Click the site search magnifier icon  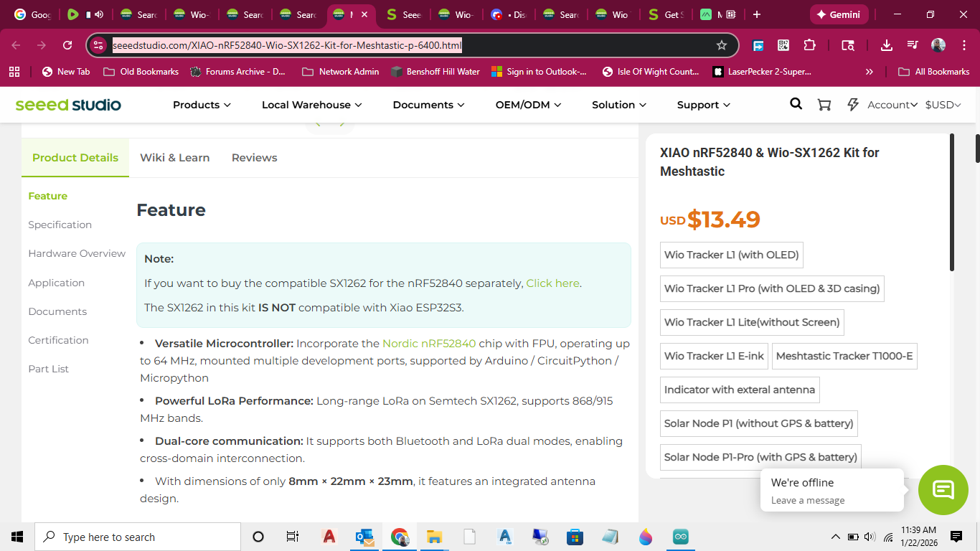(796, 104)
